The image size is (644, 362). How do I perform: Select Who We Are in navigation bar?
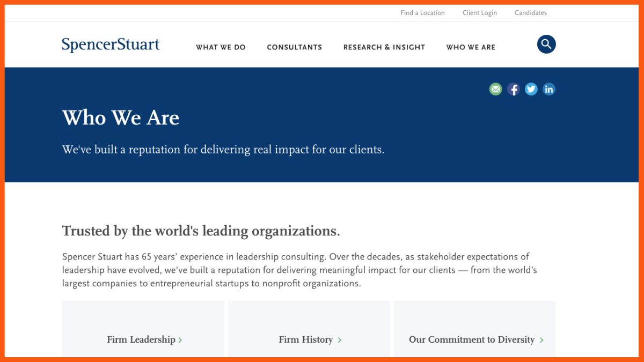click(471, 47)
